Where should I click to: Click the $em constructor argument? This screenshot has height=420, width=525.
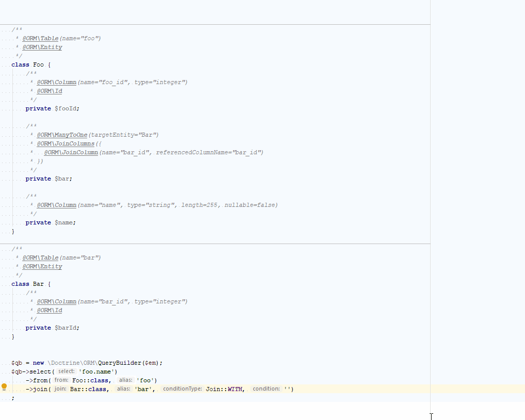click(151, 363)
